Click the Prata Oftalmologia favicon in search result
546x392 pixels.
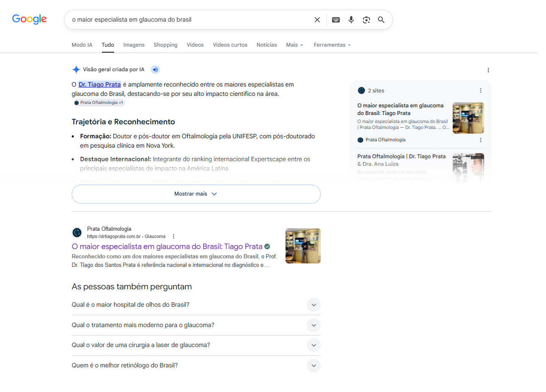click(x=77, y=232)
